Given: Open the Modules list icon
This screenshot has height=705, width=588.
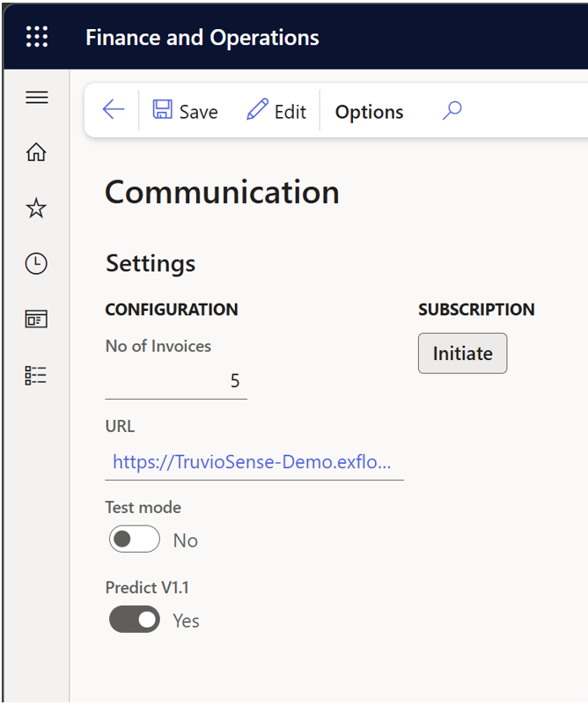Looking at the screenshot, I should (x=36, y=375).
